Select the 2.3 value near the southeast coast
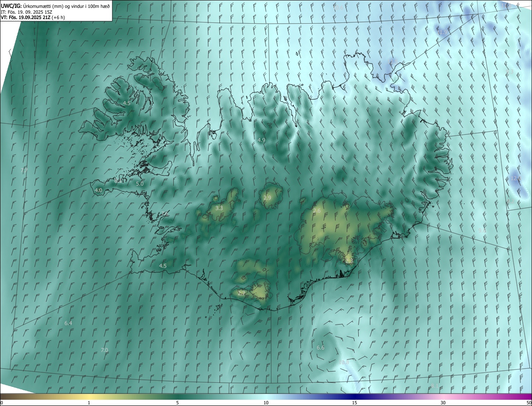532x406 pixels. coord(349,261)
